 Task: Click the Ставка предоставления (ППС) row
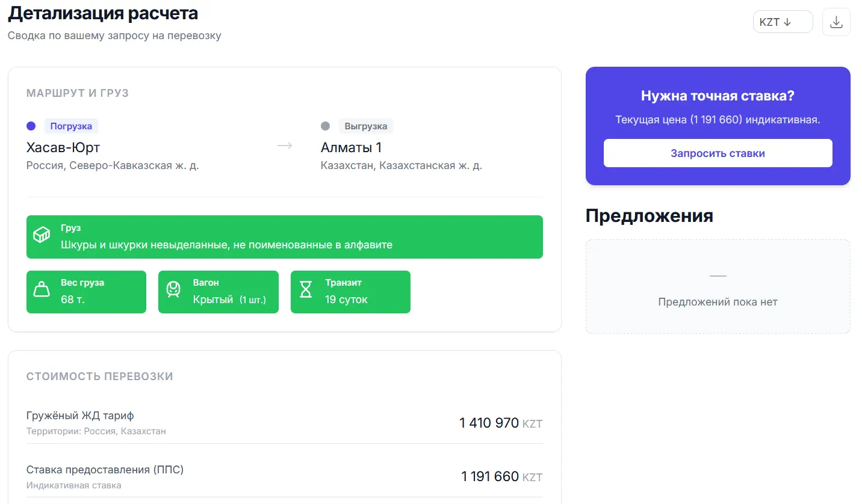coord(284,476)
